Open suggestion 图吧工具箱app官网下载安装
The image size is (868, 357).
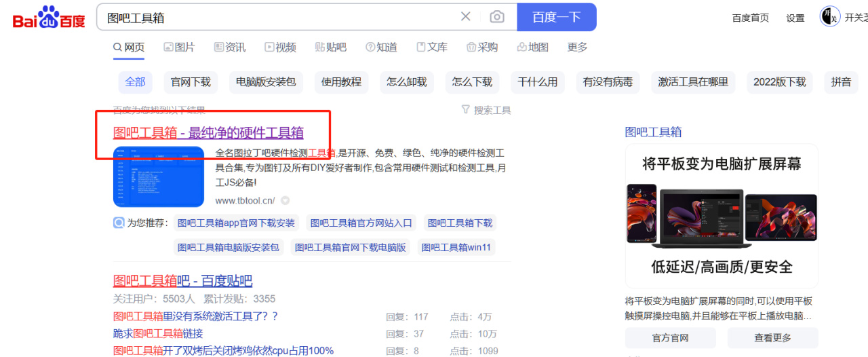coord(236,223)
